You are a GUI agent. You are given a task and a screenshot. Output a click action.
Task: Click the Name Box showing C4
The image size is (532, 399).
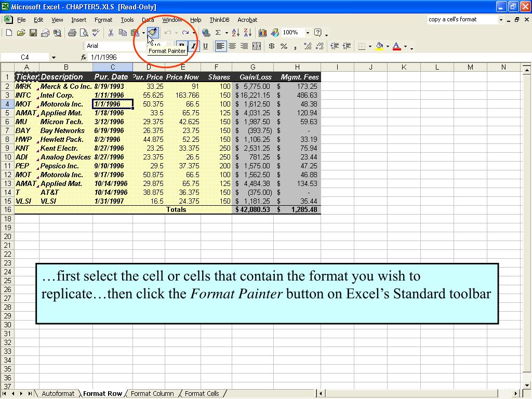(25, 57)
